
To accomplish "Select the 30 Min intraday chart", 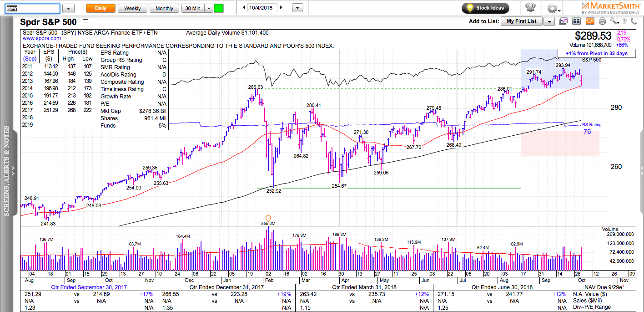I will coord(192,8).
